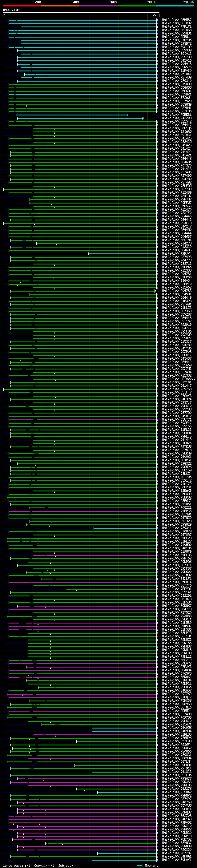Image resolution: width=197 pixels, height=868 pixels.
Task: Click the red 20% legend segment
Action: click(22, 6)
